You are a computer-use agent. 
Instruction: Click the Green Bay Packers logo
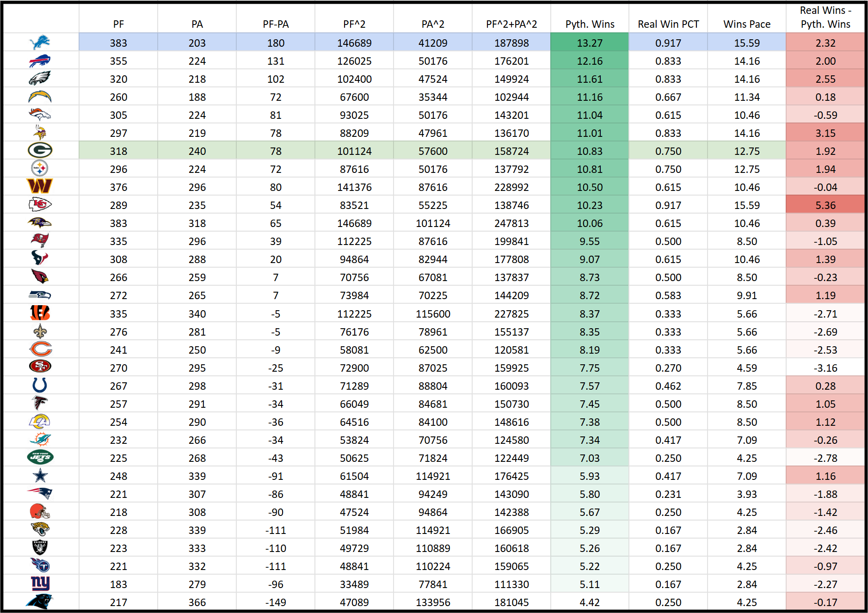(x=40, y=150)
